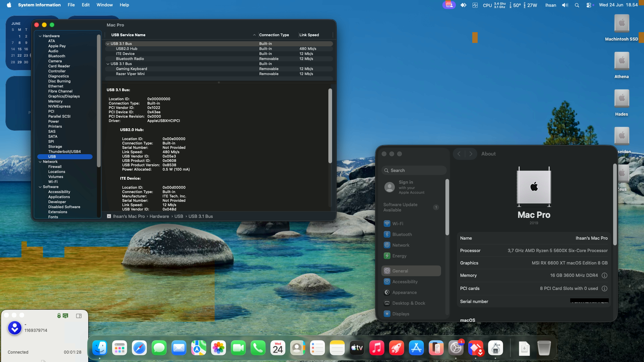This screenshot has height=362, width=644.
Task: Open Calendar app in the Dock
Action: [278, 348]
